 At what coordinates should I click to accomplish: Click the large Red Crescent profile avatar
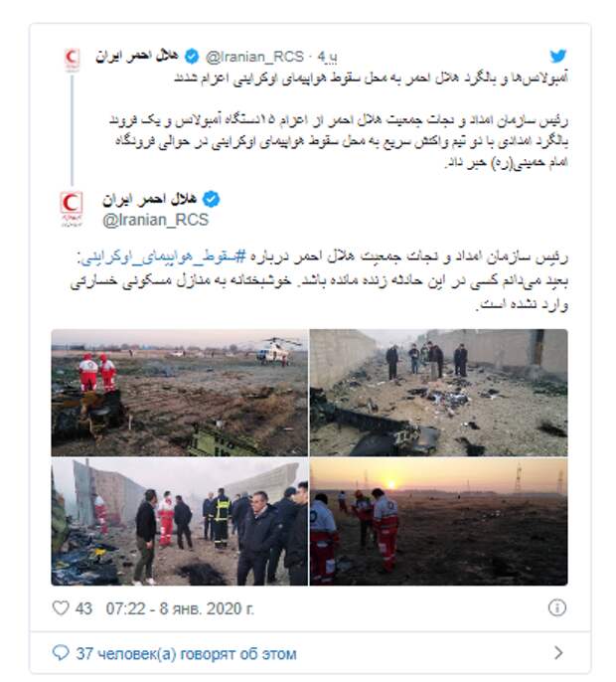(x=72, y=208)
